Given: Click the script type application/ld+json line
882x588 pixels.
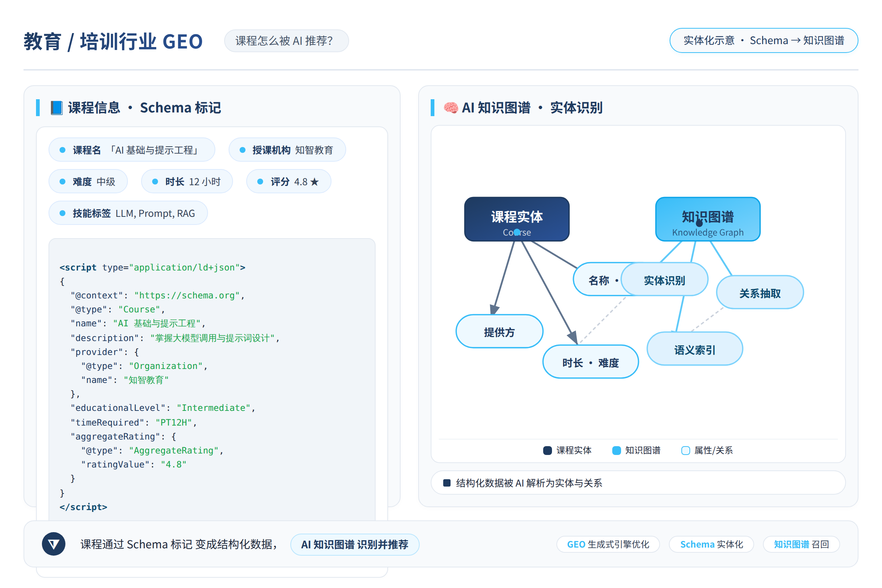Looking at the screenshot, I should pyautogui.click(x=152, y=268).
